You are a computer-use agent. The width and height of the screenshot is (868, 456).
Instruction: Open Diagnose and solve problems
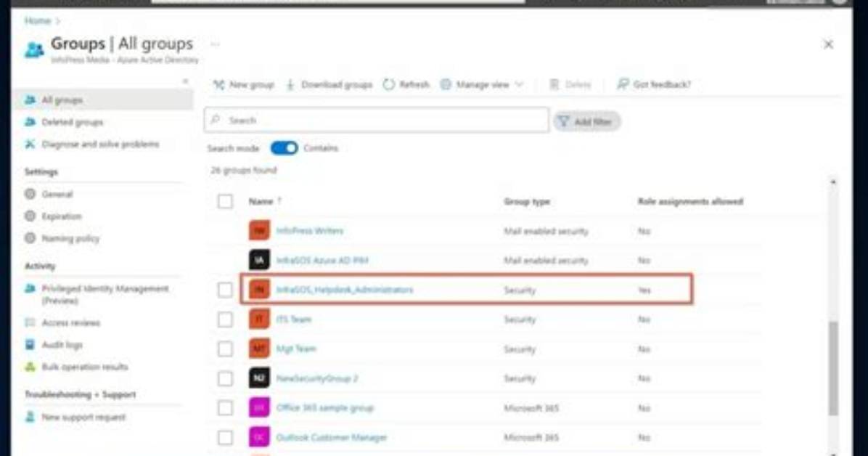point(100,144)
